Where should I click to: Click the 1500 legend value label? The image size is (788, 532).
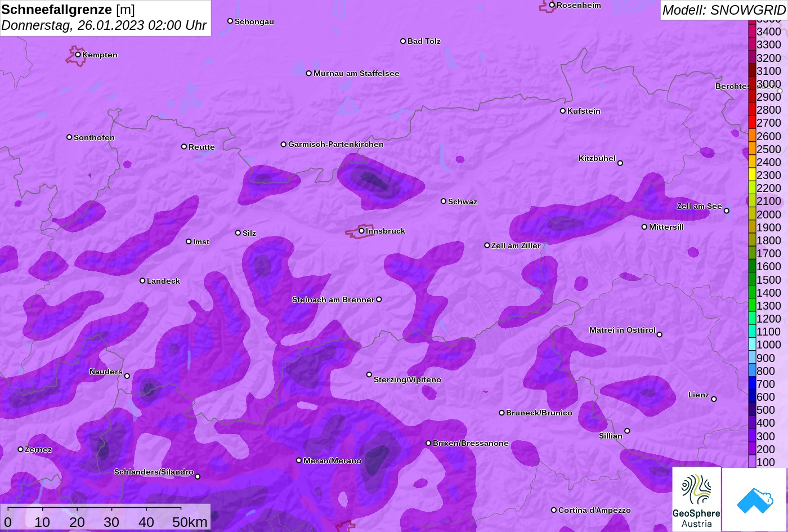pos(769,279)
